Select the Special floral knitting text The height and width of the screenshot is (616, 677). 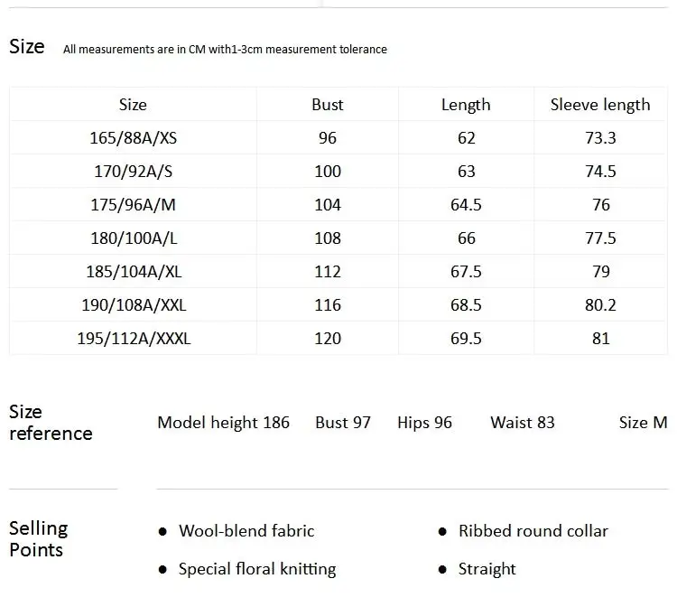pos(257,569)
